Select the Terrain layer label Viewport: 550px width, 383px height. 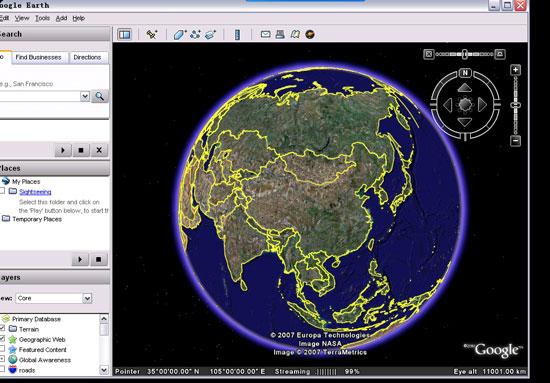(x=29, y=329)
